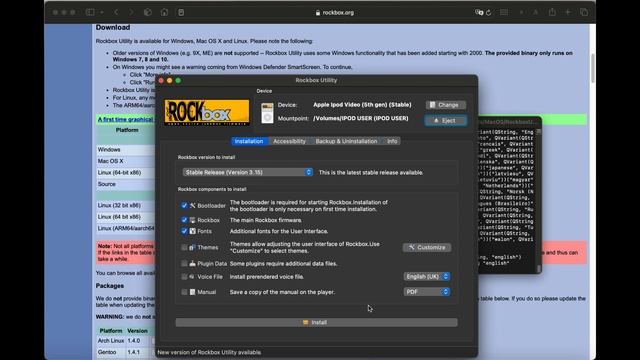Open the PDF manual format dropdown
The image size is (640, 360).
click(427, 292)
